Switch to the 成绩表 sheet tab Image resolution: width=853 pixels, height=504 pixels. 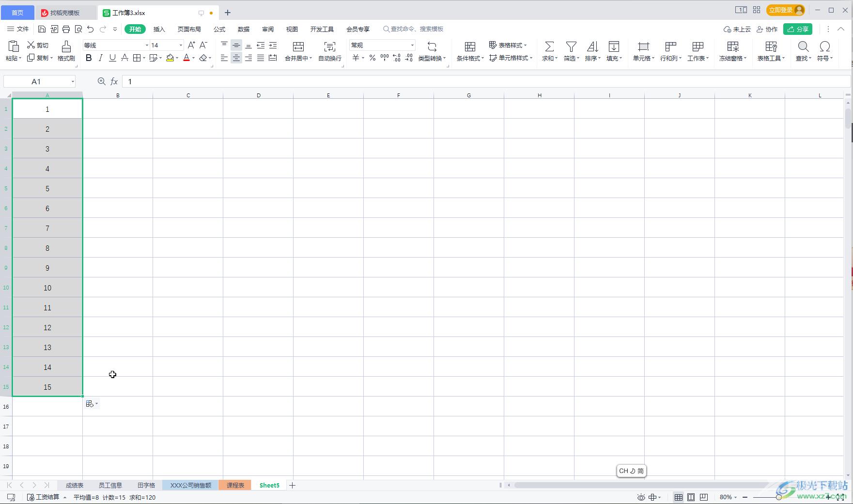[75, 485]
